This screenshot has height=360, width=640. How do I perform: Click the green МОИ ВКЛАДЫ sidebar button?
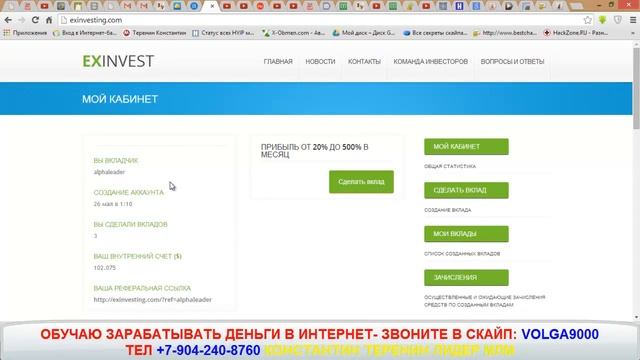point(466,234)
